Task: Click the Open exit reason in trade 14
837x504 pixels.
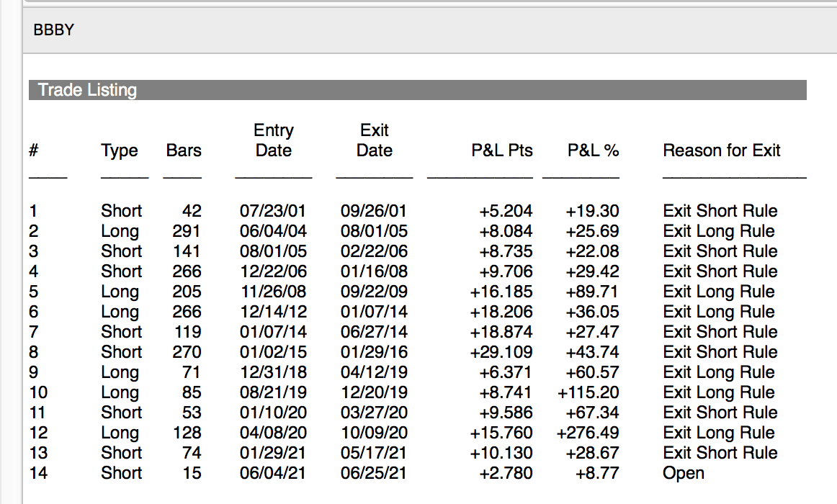Action: pyautogui.click(x=684, y=473)
